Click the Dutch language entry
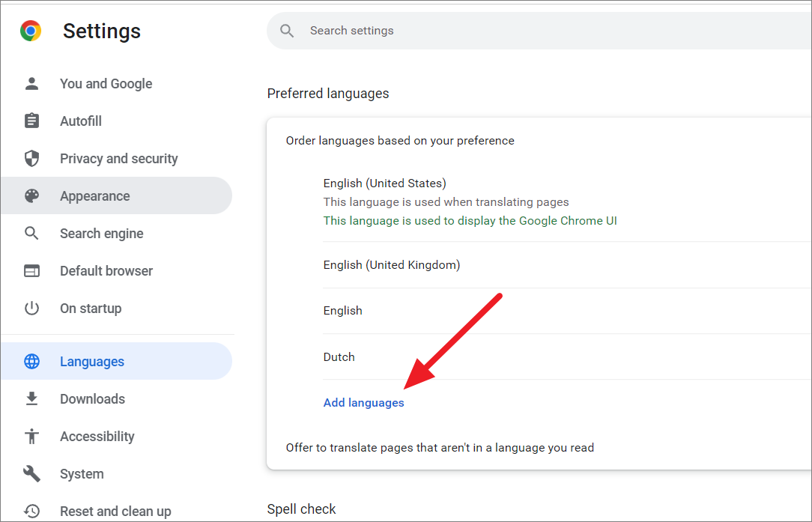The height and width of the screenshot is (522, 812). coord(339,356)
